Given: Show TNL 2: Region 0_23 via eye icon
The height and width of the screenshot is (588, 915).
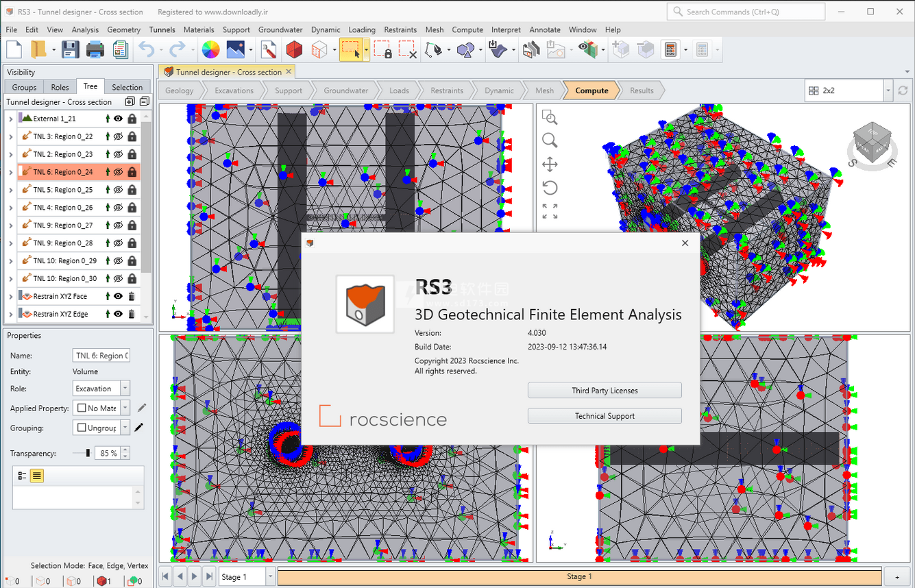Looking at the screenshot, I should pos(118,154).
